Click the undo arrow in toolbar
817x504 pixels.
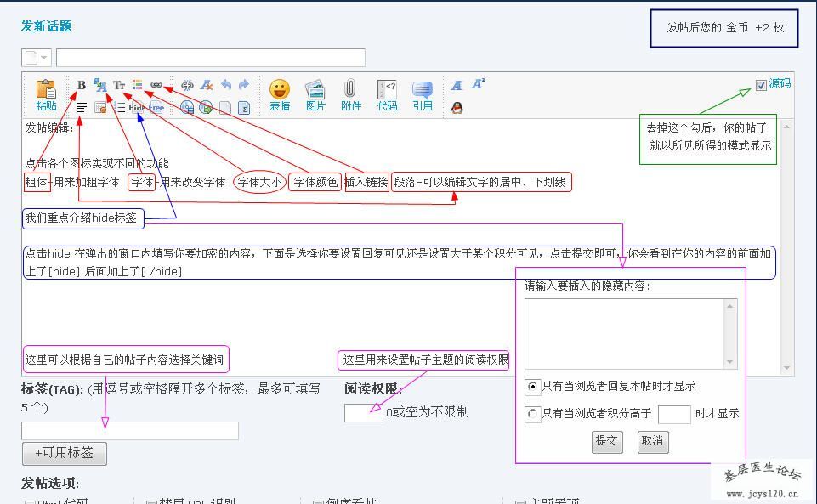pos(226,85)
